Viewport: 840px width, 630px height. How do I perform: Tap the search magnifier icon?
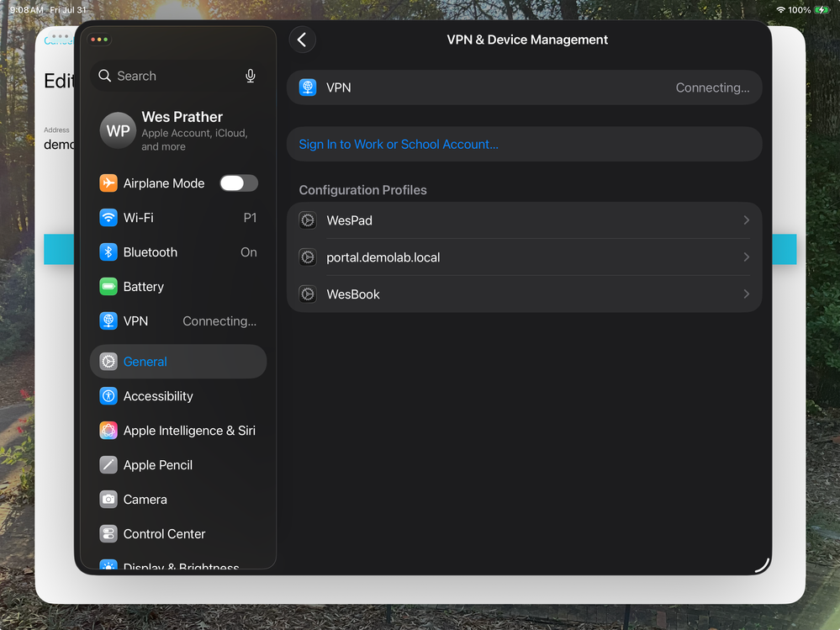pos(105,76)
